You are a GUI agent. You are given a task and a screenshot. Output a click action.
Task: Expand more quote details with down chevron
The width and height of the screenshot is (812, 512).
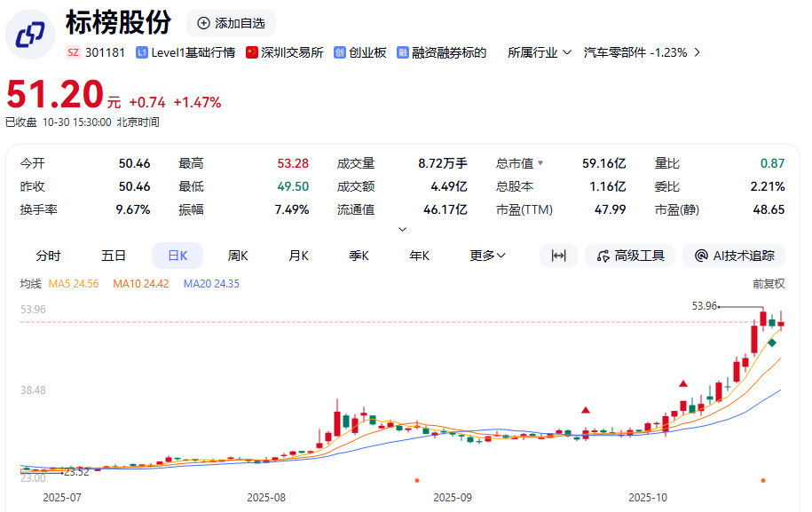click(402, 229)
